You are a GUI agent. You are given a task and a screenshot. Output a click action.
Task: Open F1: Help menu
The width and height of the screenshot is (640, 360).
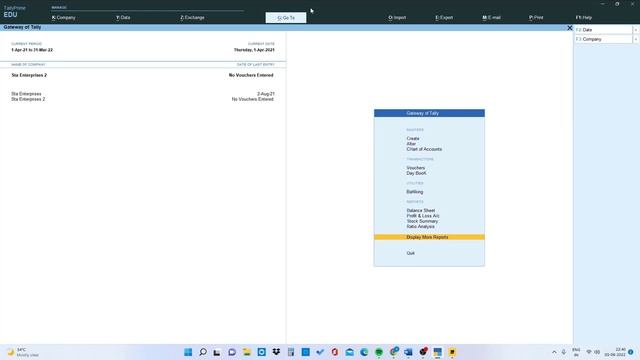click(584, 18)
